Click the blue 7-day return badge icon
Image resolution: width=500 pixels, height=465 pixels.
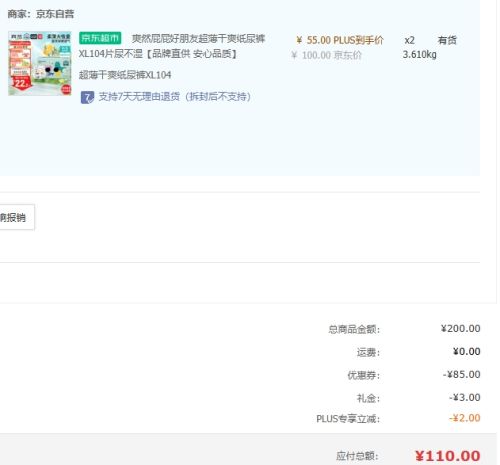point(87,97)
